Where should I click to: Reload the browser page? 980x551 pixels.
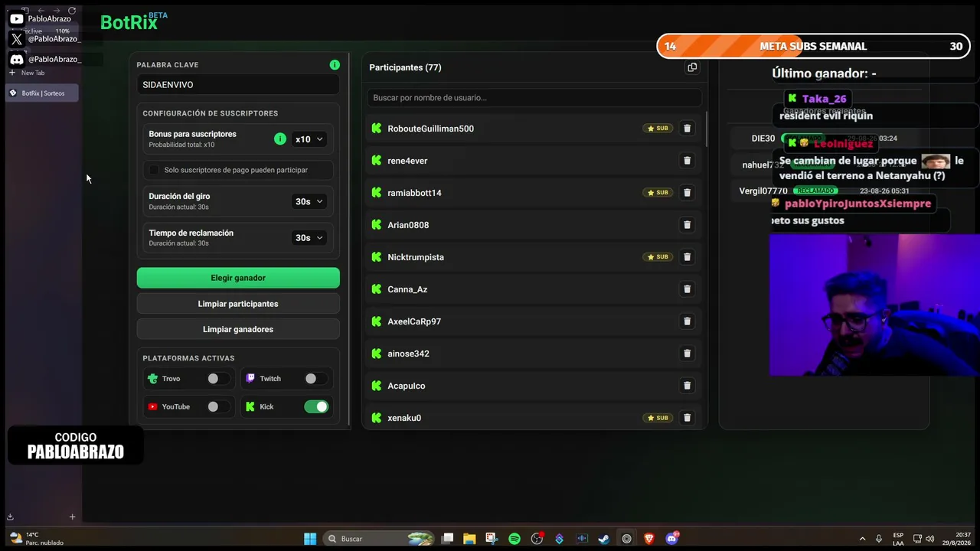coord(72,11)
